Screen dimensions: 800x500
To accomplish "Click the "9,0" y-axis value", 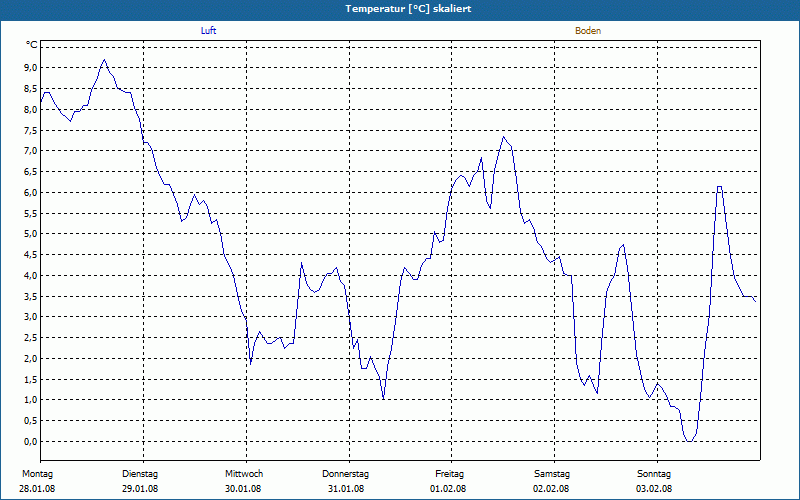I will [x=31, y=68].
